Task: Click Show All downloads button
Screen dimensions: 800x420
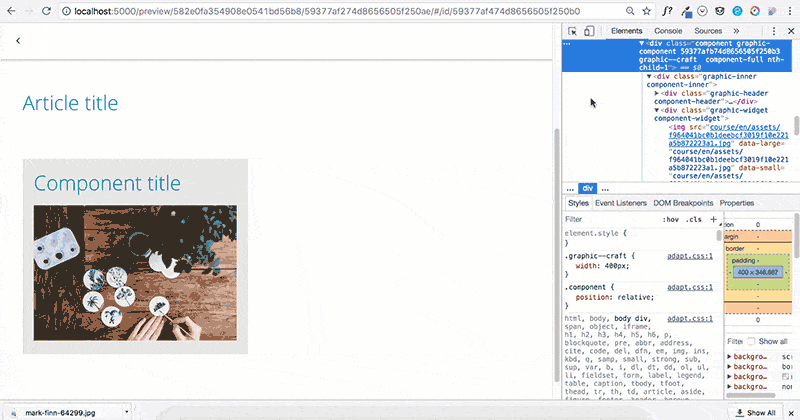Action: 756,412
